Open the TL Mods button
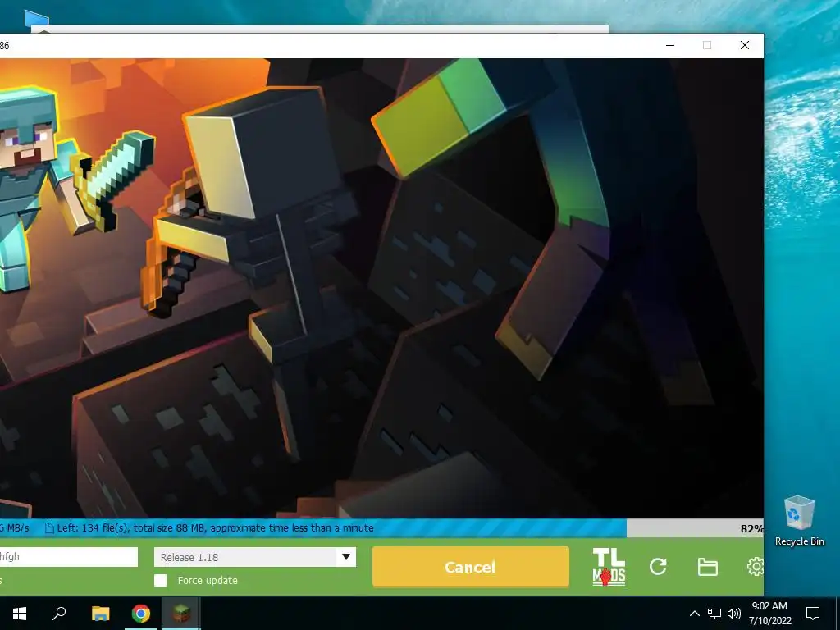This screenshot has width=840, height=630. pyautogui.click(x=609, y=567)
